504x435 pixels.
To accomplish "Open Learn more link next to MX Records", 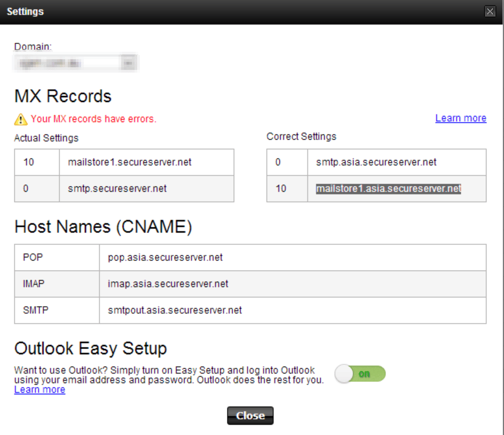I will (x=460, y=118).
